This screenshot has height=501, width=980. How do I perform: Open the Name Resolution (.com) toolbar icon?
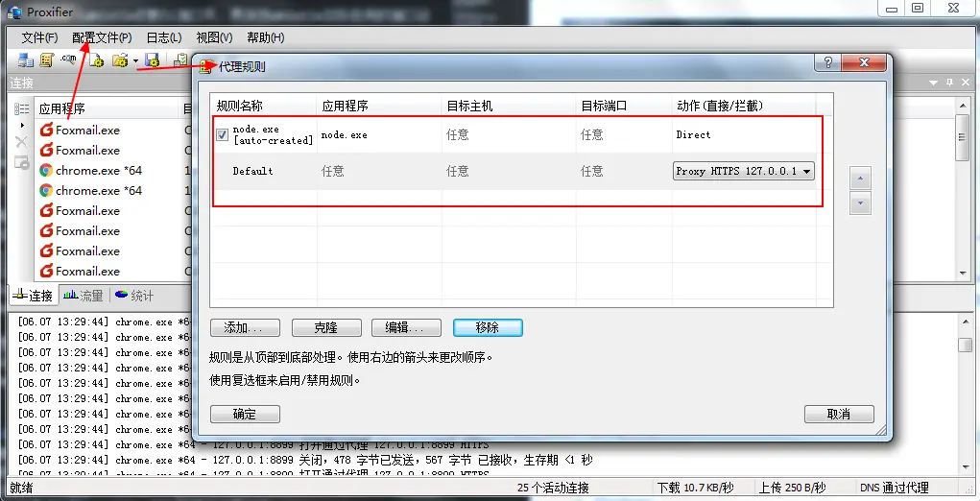click(x=68, y=60)
